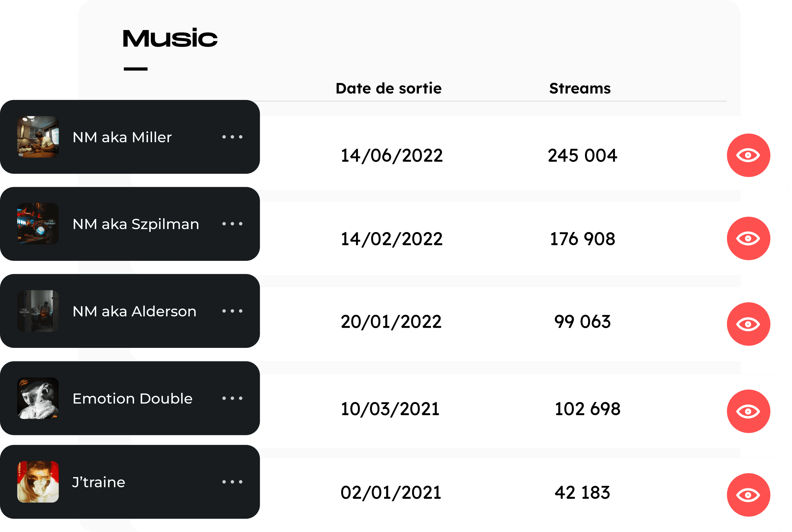Open the three-dot menu for Emotion Double
Image resolution: width=792 pixels, height=532 pixels.
(232, 399)
